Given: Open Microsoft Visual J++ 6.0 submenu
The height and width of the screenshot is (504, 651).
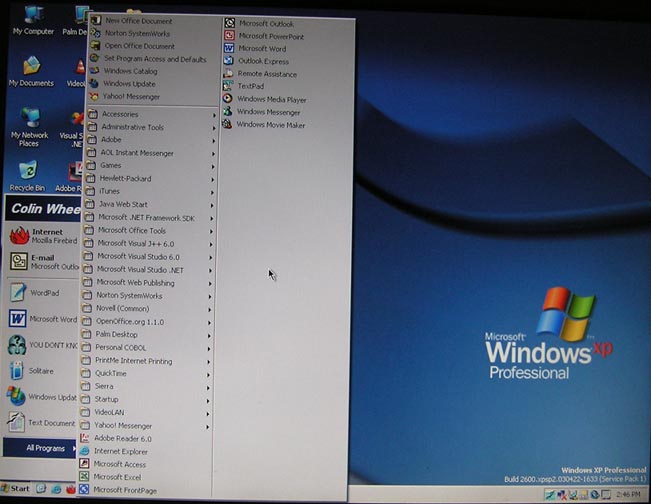Looking at the screenshot, I should [148, 243].
